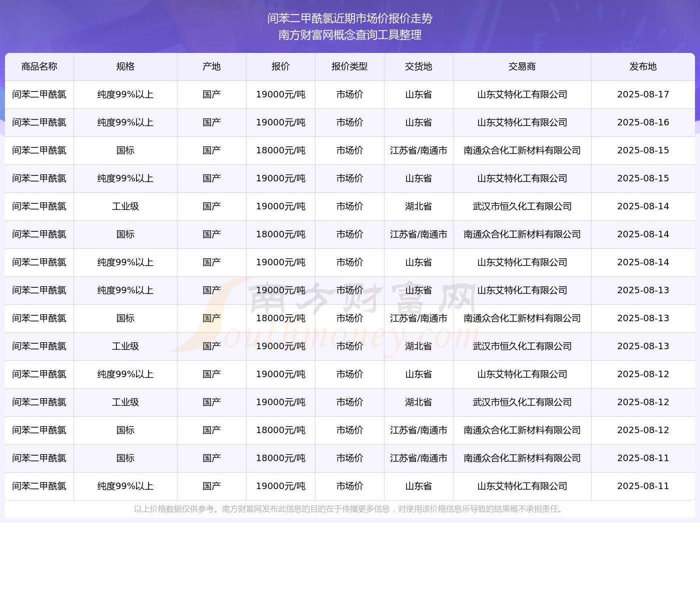The height and width of the screenshot is (602, 700).
Task: Click 国标 in the 2025-08-13 row
Action: tap(125, 318)
